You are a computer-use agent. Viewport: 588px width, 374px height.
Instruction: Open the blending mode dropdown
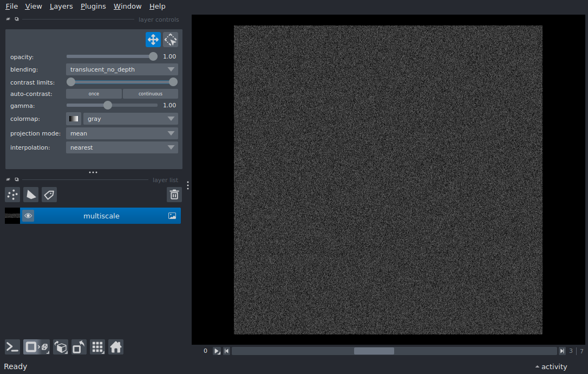(122, 69)
